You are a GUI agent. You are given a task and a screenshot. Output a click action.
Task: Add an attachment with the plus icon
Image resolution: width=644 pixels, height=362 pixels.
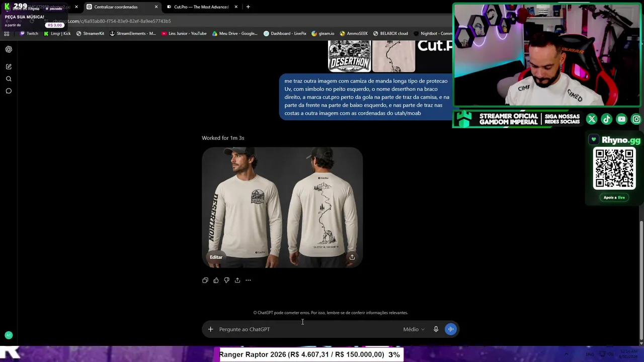click(211, 329)
